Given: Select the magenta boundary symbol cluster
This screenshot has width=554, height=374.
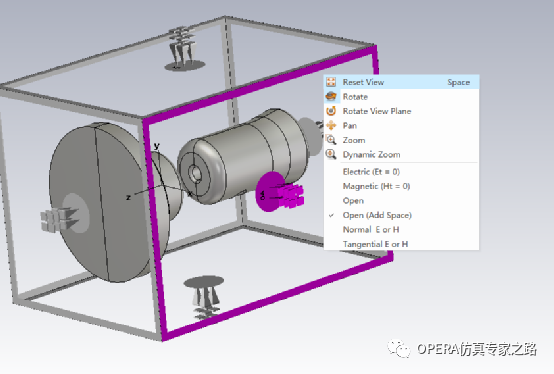Looking at the screenshot, I should pyautogui.click(x=279, y=193).
